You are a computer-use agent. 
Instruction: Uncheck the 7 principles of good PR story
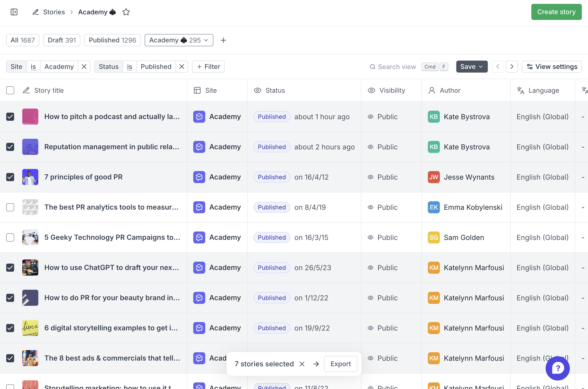click(10, 177)
